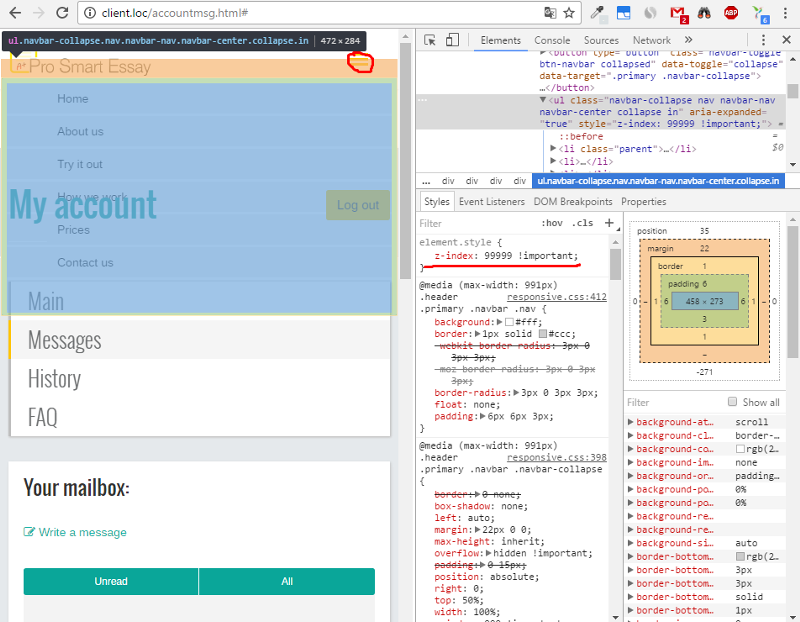Click the Contact us nav link
Screen dimensions: 800x622
pyautogui.click(x=85, y=263)
